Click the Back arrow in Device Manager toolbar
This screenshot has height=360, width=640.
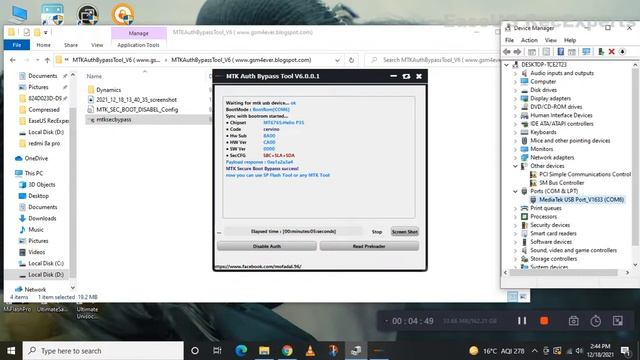click(507, 52)
